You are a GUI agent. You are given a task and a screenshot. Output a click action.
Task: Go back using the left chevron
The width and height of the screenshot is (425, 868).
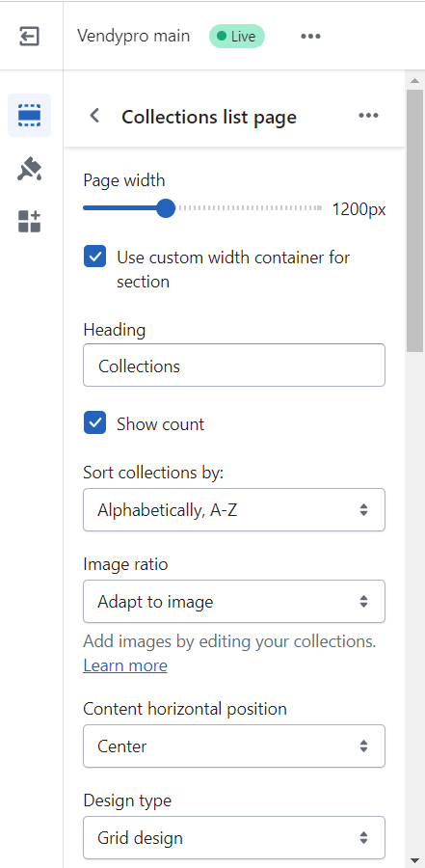click(x=95, y=116)
